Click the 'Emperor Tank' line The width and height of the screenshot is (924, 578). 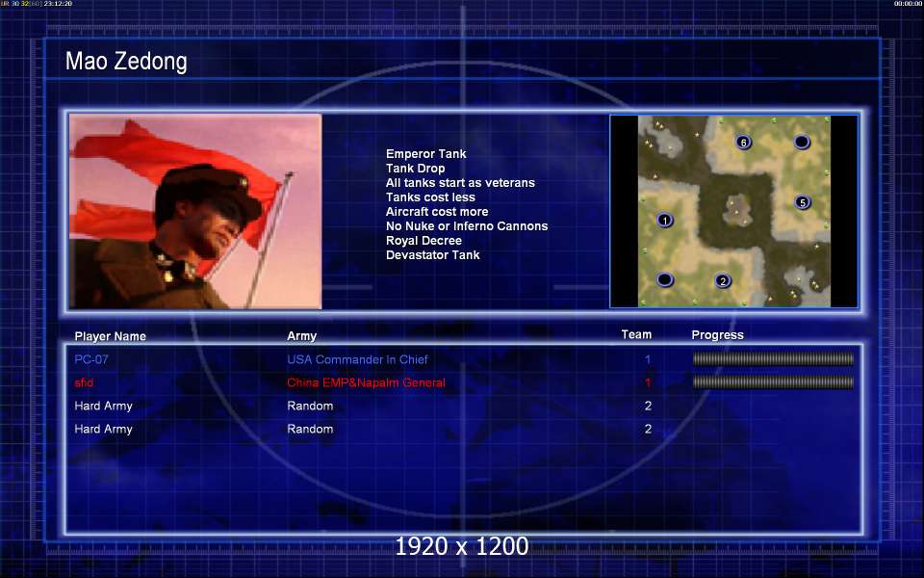pyautogui.click(x=426, y=154)
